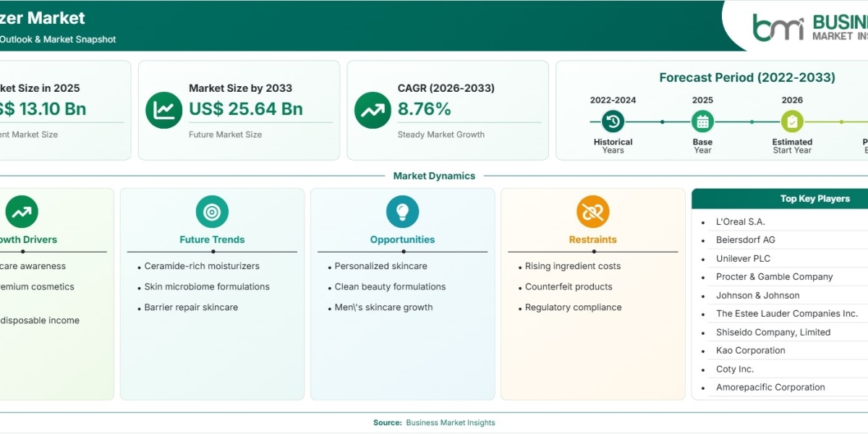Click the Amorepacific Corporation list entry
Screen dimensions: 868x434
pos(770,387)
